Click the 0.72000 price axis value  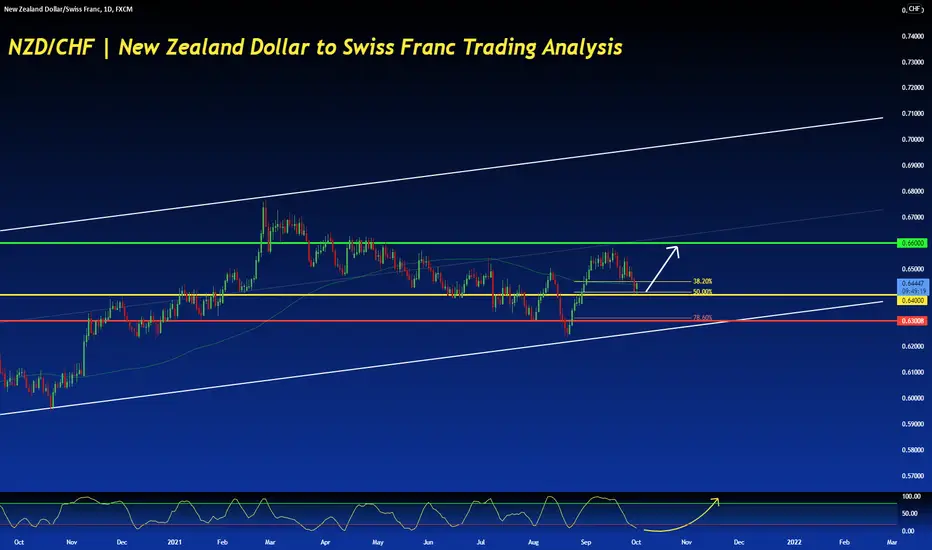913,87
